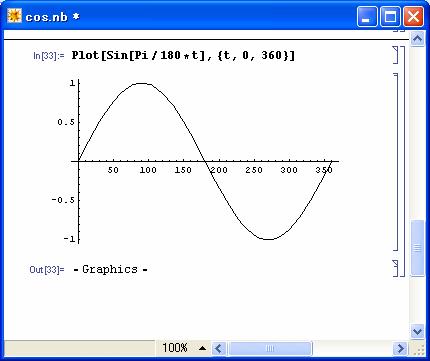430x361 pixels.
Task: Click the horizontal scrollbar right arrow
Action: 400,349
